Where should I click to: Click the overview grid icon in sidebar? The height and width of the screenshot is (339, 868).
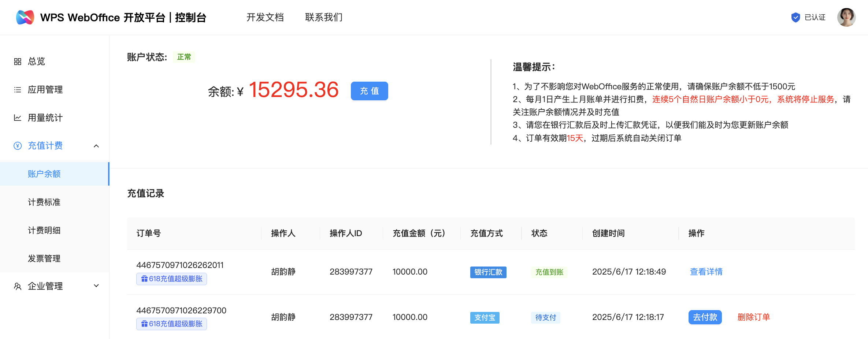[18, 62]
